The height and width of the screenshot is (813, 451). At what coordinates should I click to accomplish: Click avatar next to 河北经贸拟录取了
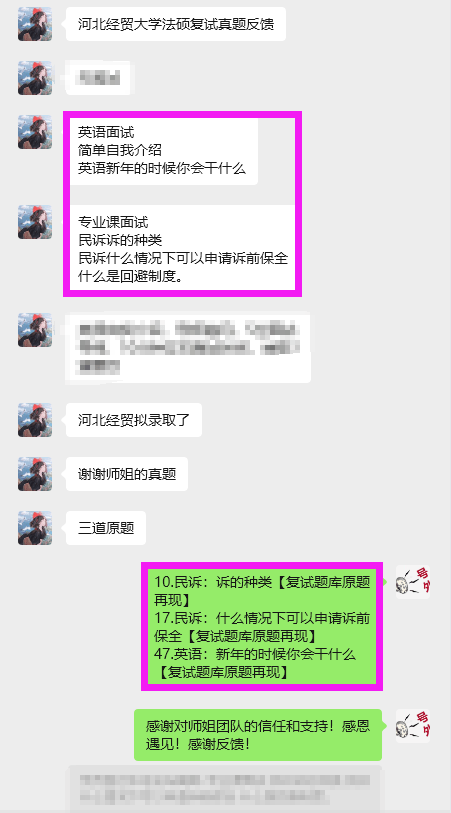[35, 420]
